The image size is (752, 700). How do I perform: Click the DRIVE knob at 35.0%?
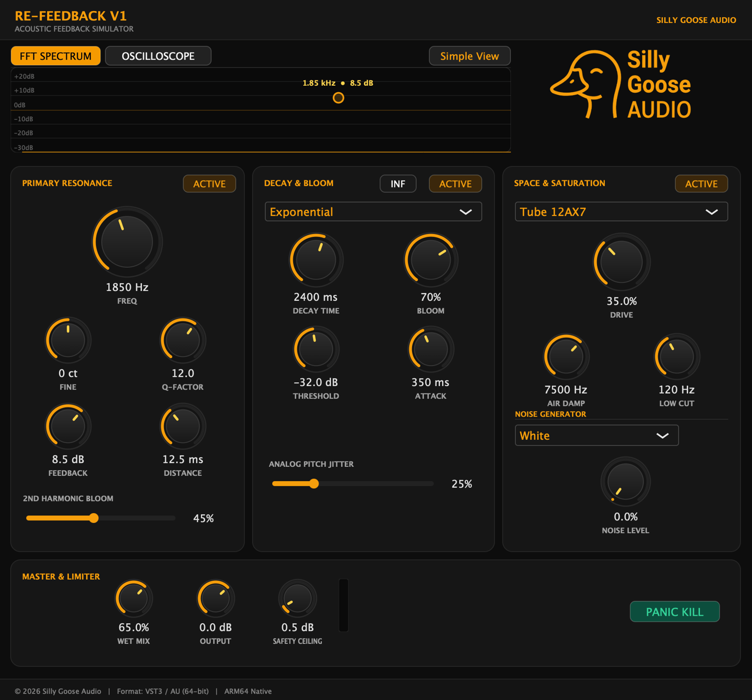pyautogui.click(x=622, y=262)
